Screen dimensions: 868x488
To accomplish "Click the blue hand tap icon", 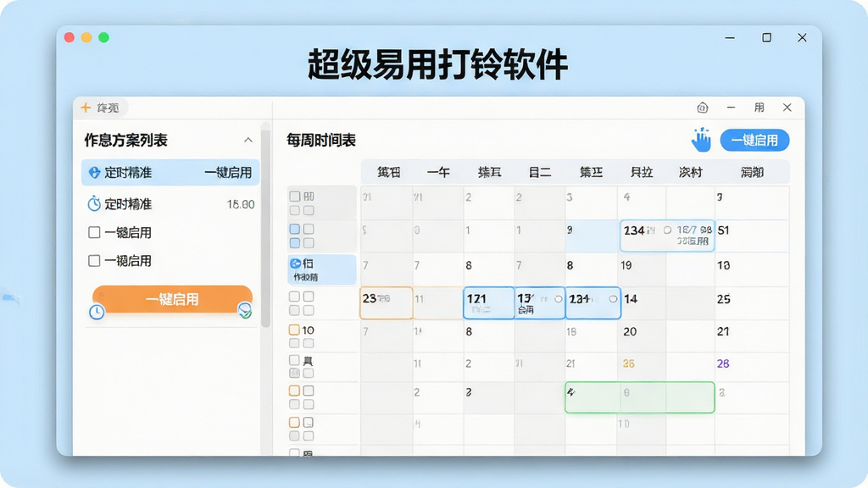I will pos(701,140).
